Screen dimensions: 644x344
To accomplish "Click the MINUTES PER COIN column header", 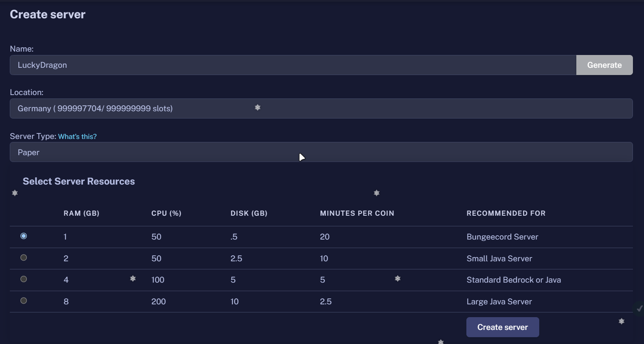I will click(357, 213).
